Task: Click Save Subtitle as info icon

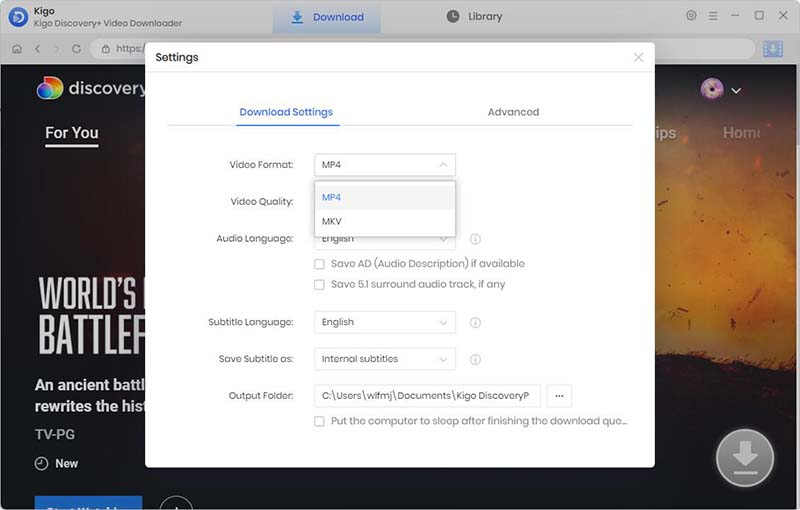Action: tap(475, 360)
